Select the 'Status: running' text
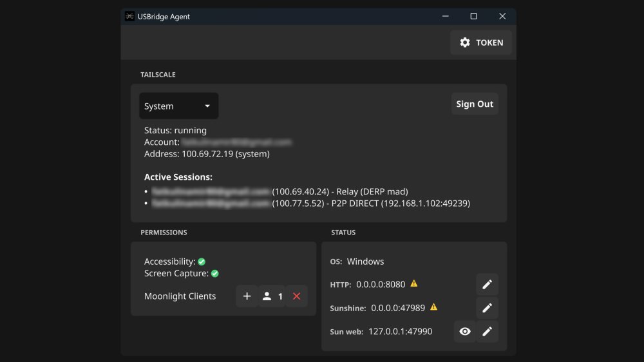 coord(175,130)
